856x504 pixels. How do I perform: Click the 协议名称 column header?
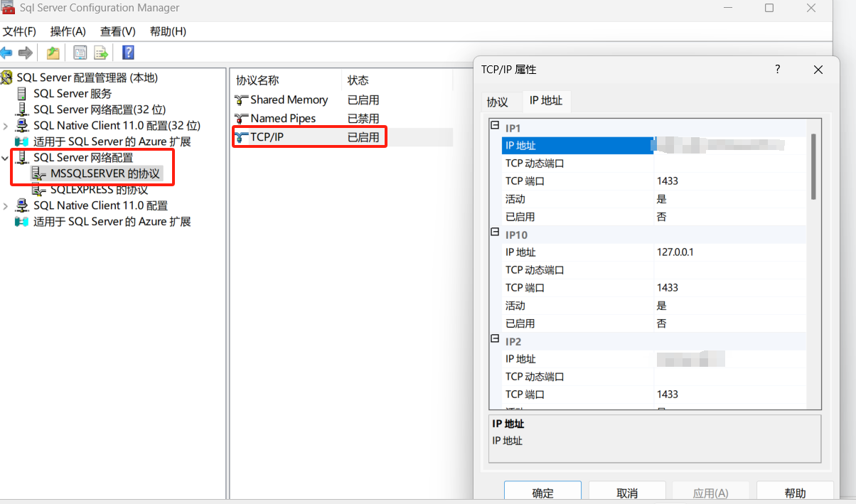click(286, 80)
